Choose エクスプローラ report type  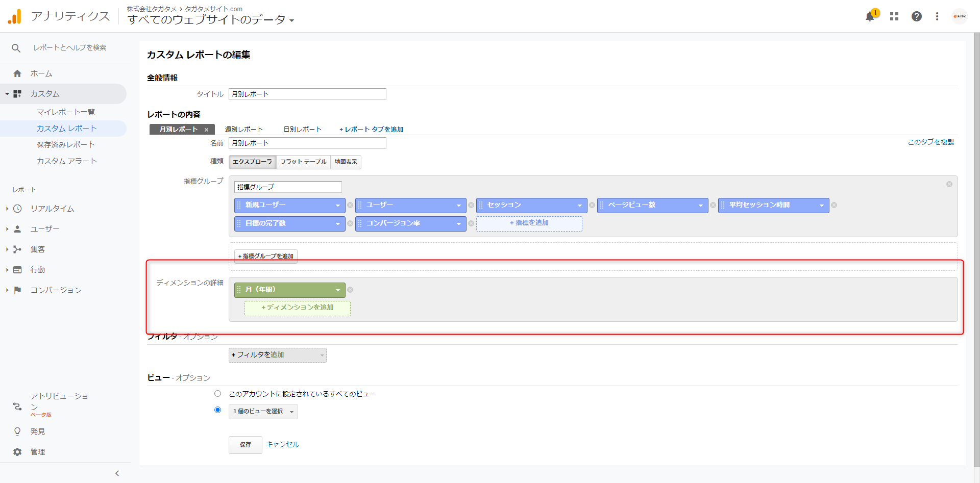pos(252,162)
